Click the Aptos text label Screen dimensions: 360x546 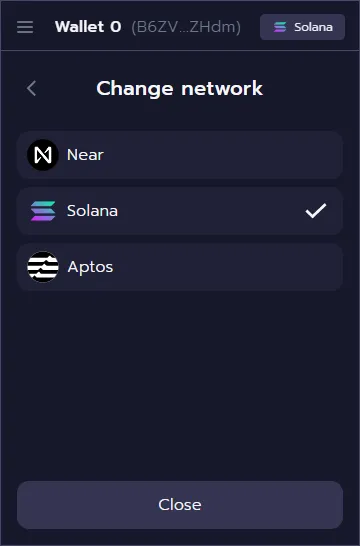(90, 267)
